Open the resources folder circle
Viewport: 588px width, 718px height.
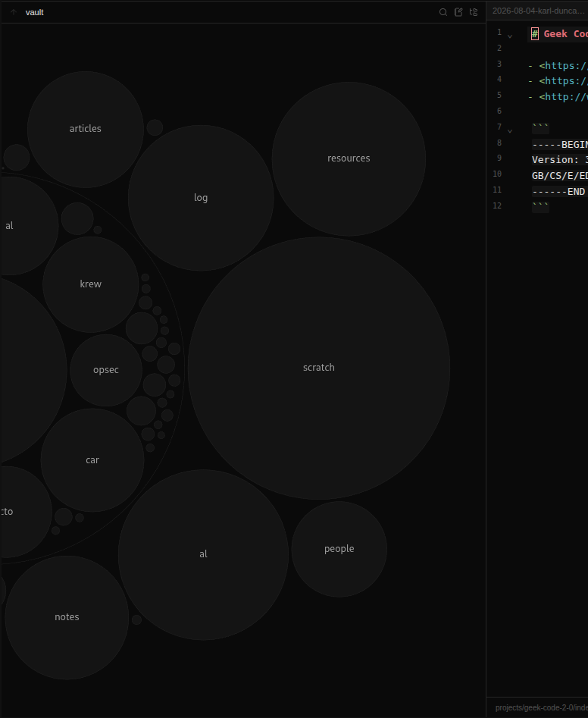(349, 159)
